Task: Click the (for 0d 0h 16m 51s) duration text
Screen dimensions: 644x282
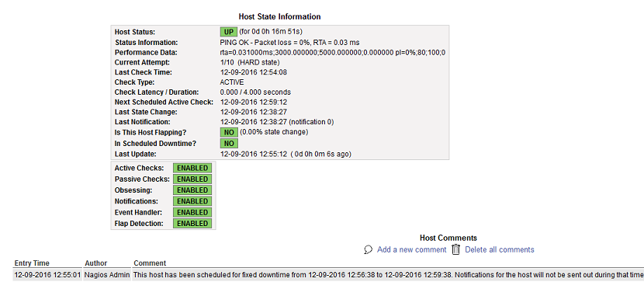Action: tap(271, 32)
